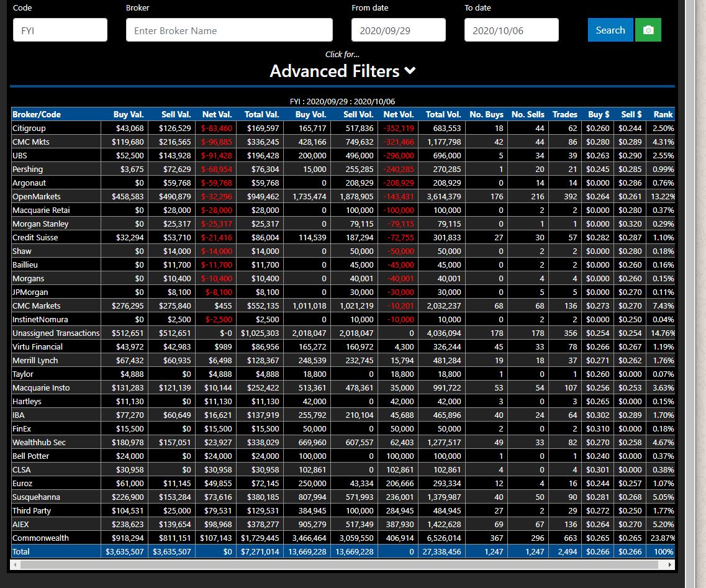Select the Macquarie Retai broker name
Image resolution: width=706 pixels, height=588 pixels.
41,210
